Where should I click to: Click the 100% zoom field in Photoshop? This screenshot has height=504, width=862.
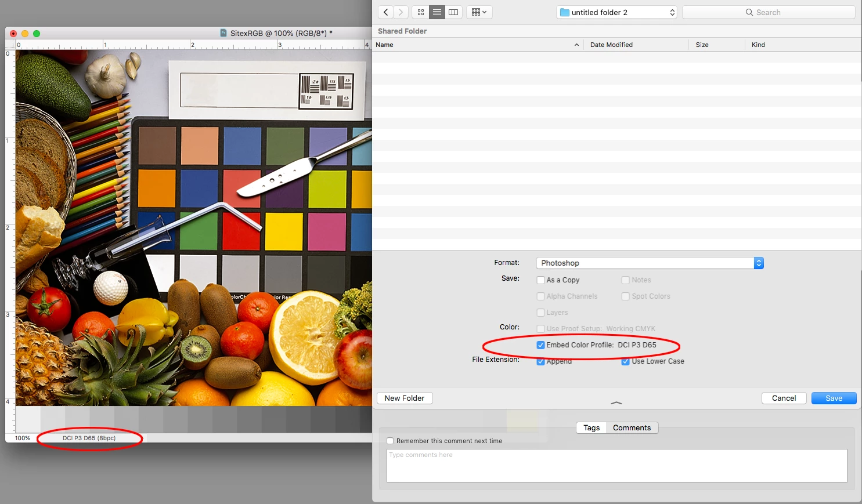[x=23, y=438]
